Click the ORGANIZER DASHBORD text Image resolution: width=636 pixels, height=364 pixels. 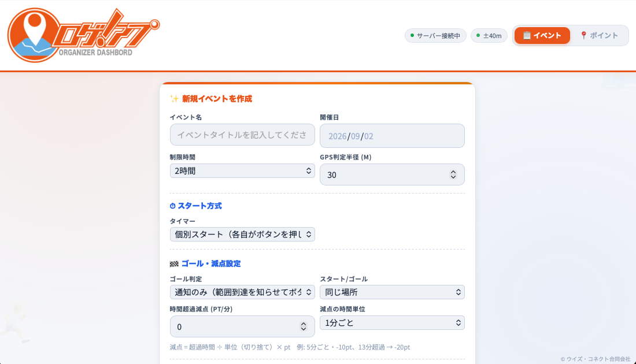[x=96, y=53]
